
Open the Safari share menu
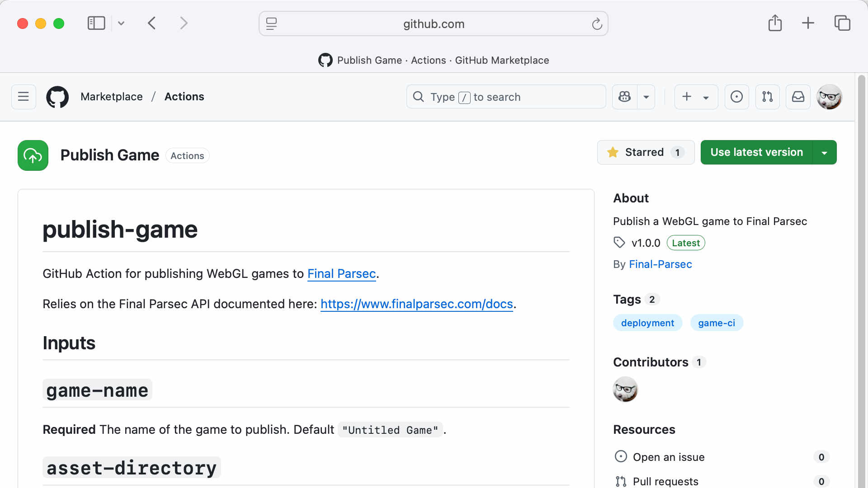click(775, 23)
